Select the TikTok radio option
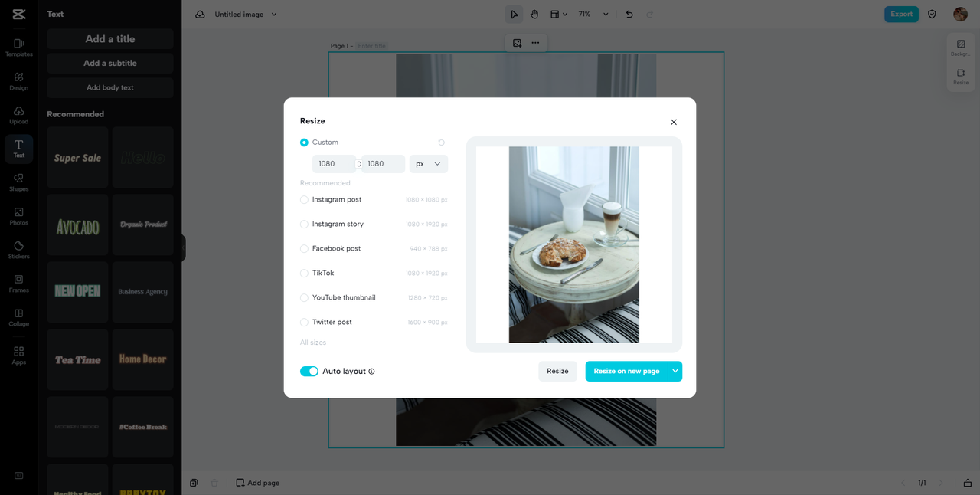 tap(304, 274)
